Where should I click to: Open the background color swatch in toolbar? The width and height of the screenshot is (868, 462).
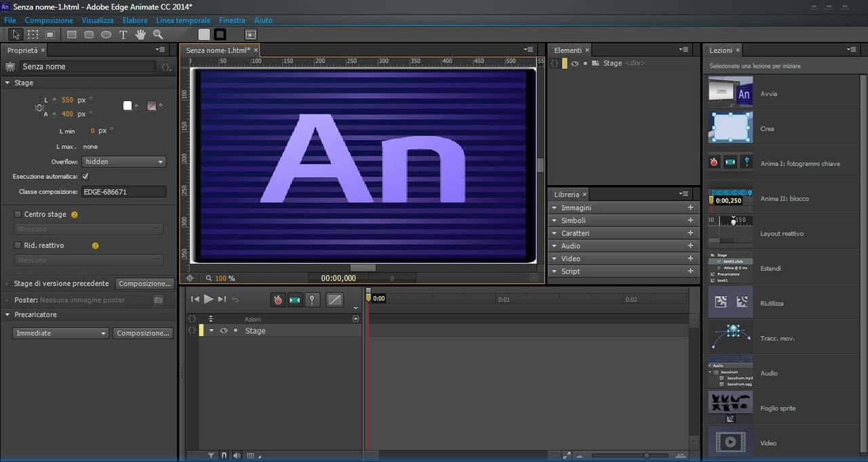204,34
